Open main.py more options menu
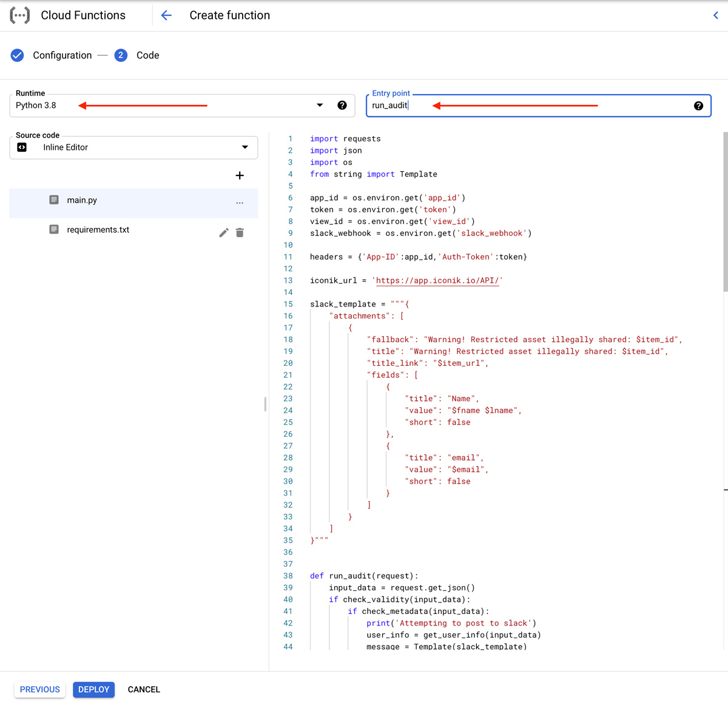The image size is (728, 705). [240, 203]
